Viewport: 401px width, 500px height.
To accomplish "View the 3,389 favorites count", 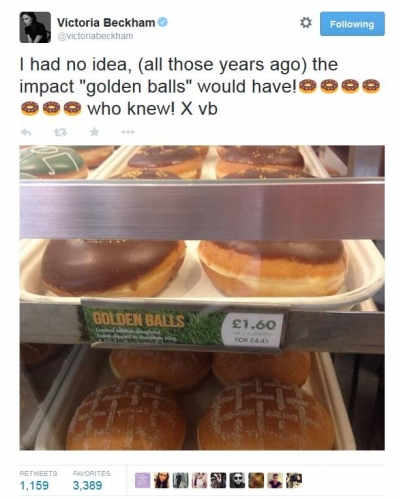I will pos(87,485).
